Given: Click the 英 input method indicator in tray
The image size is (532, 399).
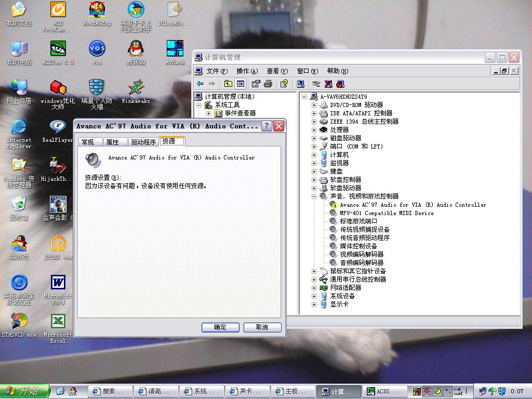Looking at the screenshot, I should [x=427, y=391].
